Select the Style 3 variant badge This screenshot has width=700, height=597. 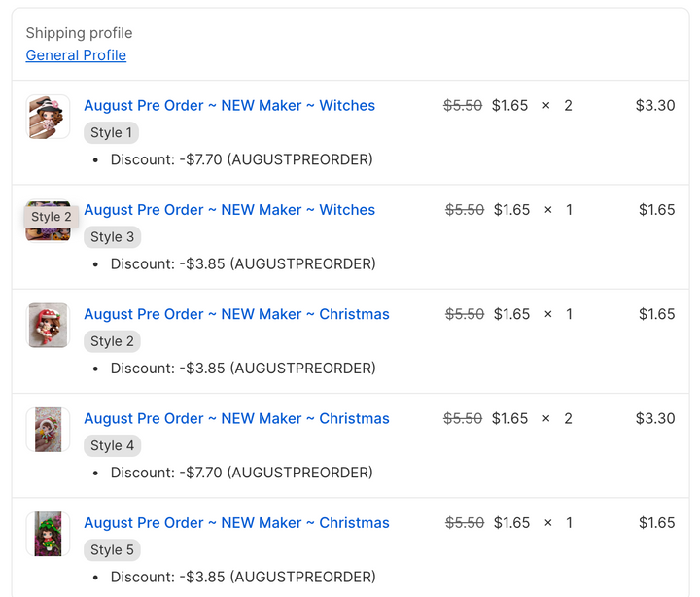pos(113,237)
